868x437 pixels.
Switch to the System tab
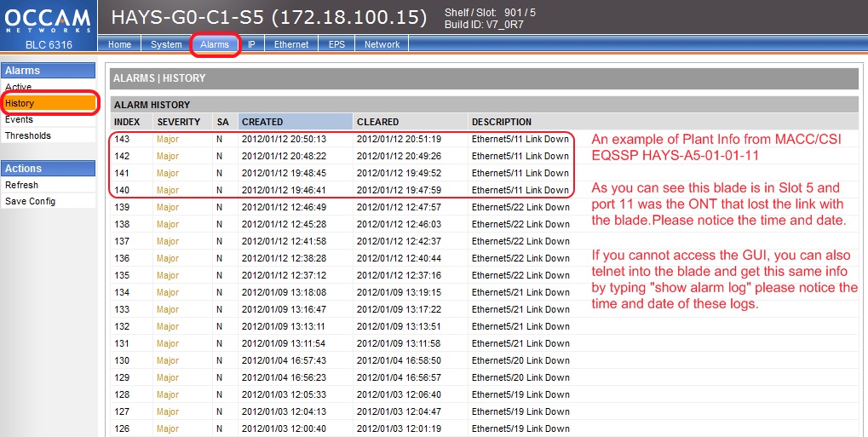point(166,44)
